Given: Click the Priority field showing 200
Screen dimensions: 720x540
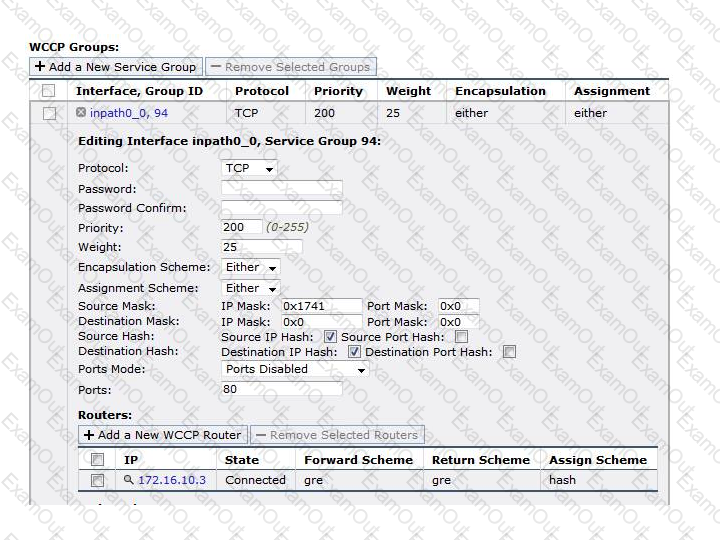Looking at the screenshot, I should point(242,227).
